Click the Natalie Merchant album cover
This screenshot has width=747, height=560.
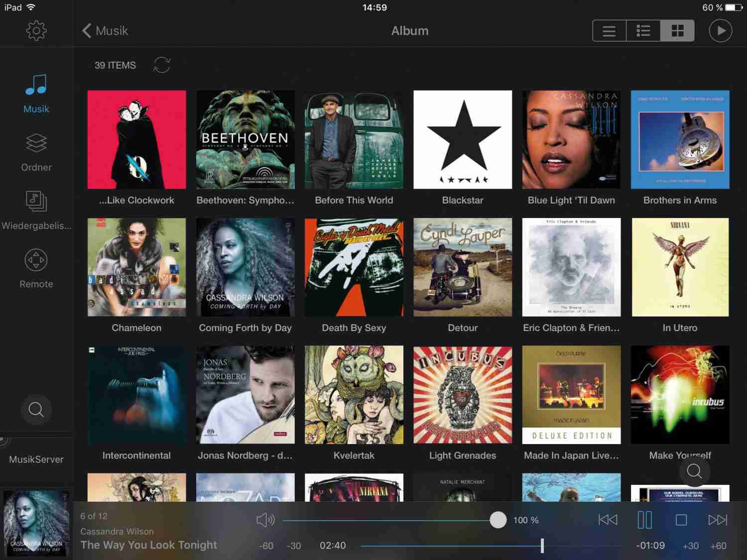pos(463,487)
